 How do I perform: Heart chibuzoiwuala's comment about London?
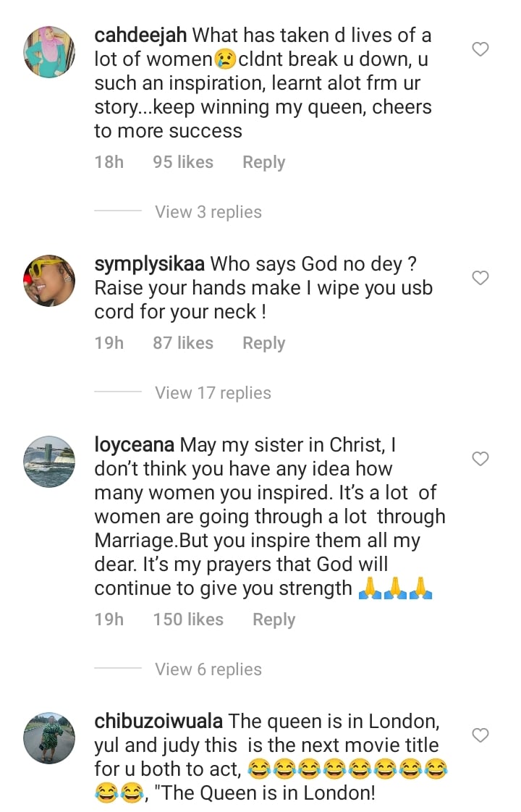click(480, 735)
